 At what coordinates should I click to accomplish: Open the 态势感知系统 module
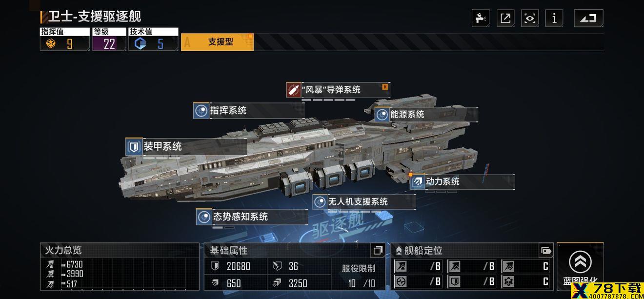point(252,217)
